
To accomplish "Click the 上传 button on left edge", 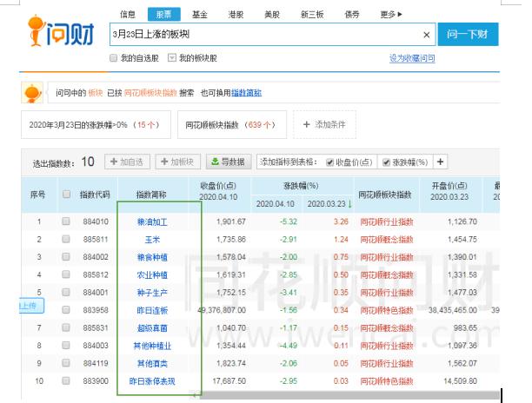I will pyautogui.click(x=31, y=306).
